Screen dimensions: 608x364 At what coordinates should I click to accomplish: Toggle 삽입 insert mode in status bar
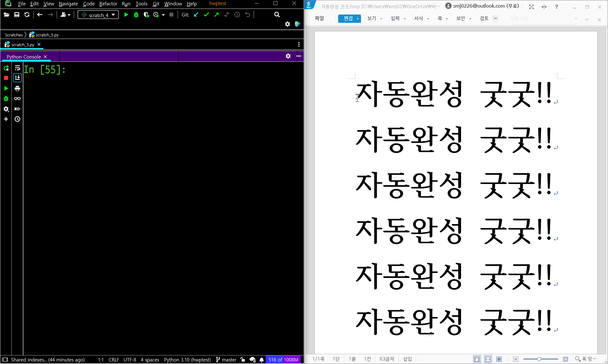pos(407,359)
